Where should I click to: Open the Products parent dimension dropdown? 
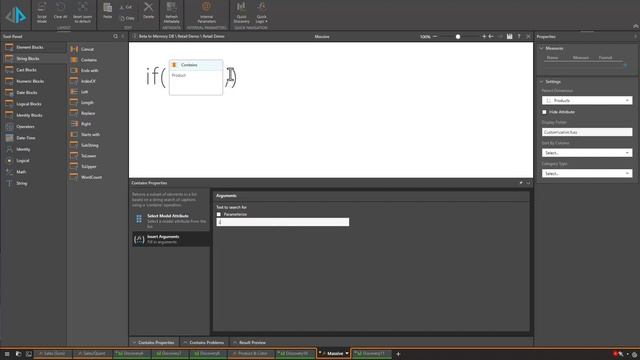point(587,100)
